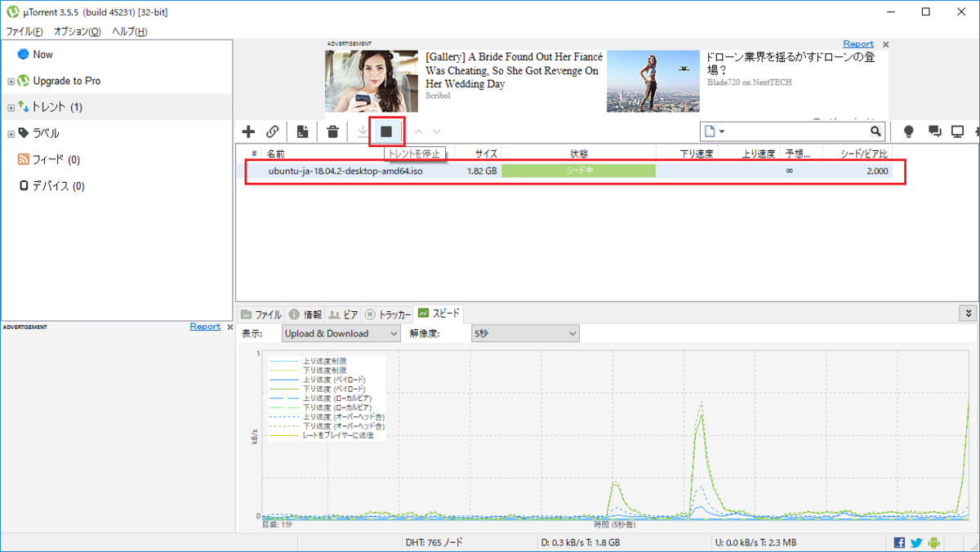Expand the Upgrade to Pro tree node
Screen dimensions: 980x552
tap(11, 82)
